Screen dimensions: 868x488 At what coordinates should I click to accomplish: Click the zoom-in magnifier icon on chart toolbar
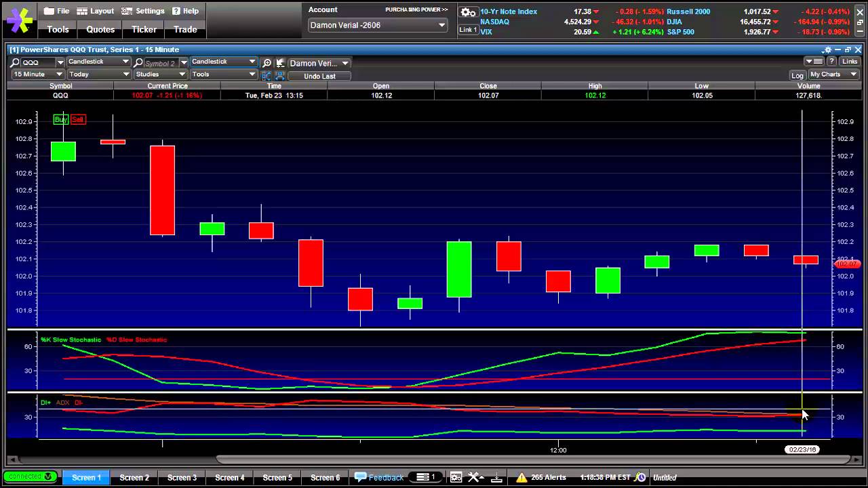click(267, 63)
